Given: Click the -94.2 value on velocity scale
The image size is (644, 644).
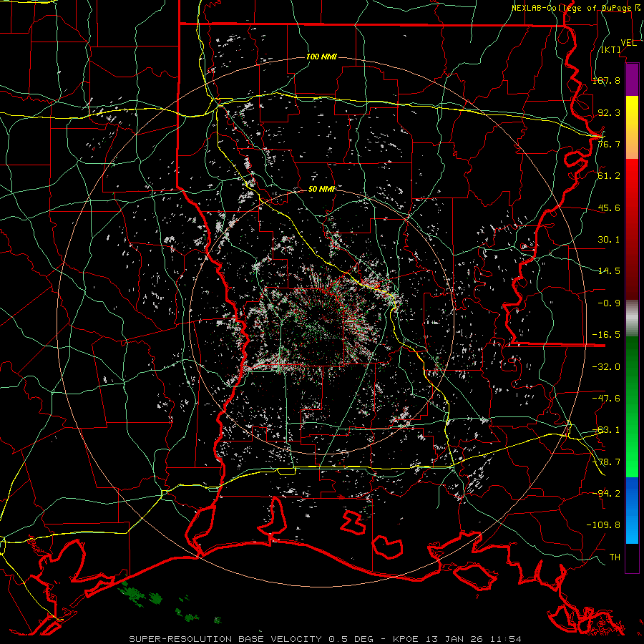Looking at the screenshot, I should coord(606,493).
